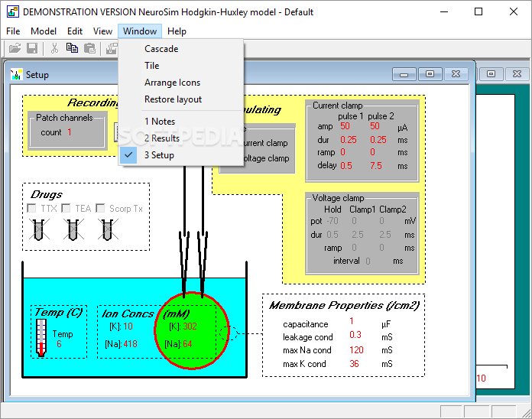Edit external [Na] concentration 418
This screenshot has width=532, height=419.
tap(130, 344)
